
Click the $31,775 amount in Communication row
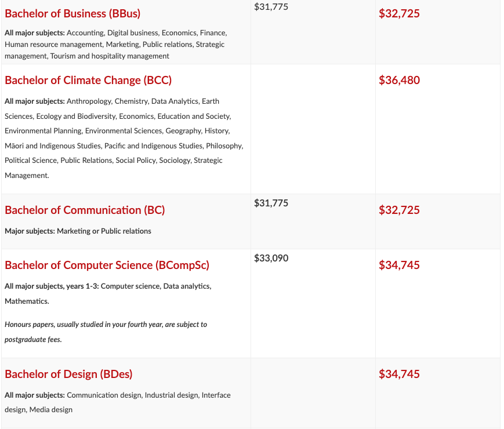[271, 203]
